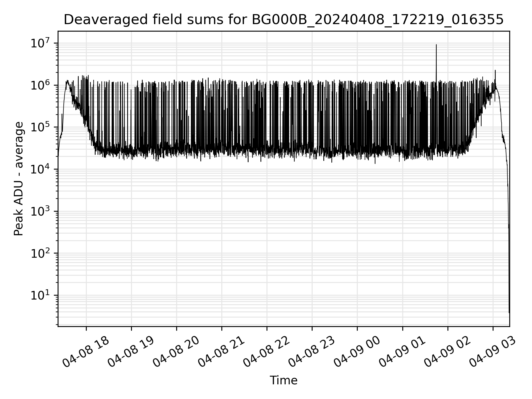Screen dimensions: 532x399
Task: Click the 'Peak ADU - average' y-axis label
Action: 19,179
